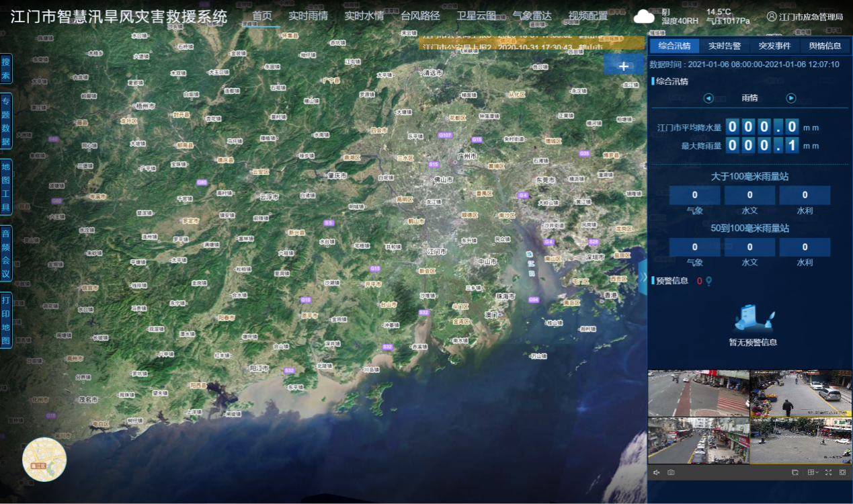This screenshot has width=853, height=504.
Task: Select the top-left camera feed
Action: (698, 393)
